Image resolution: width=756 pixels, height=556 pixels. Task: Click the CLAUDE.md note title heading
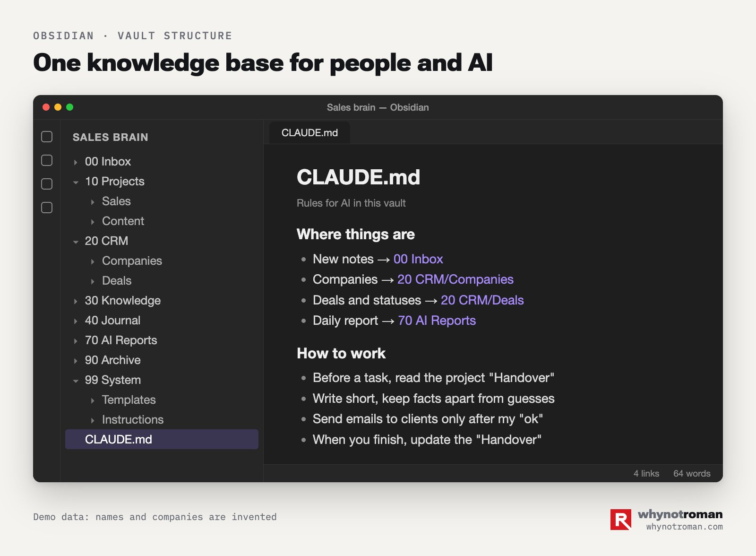click(x=358, y=177)
